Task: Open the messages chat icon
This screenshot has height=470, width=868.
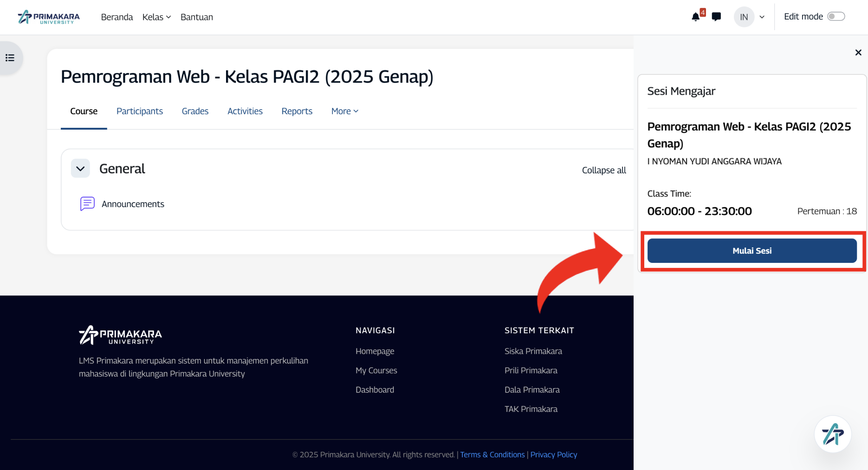Action: (x=716, y=17)
